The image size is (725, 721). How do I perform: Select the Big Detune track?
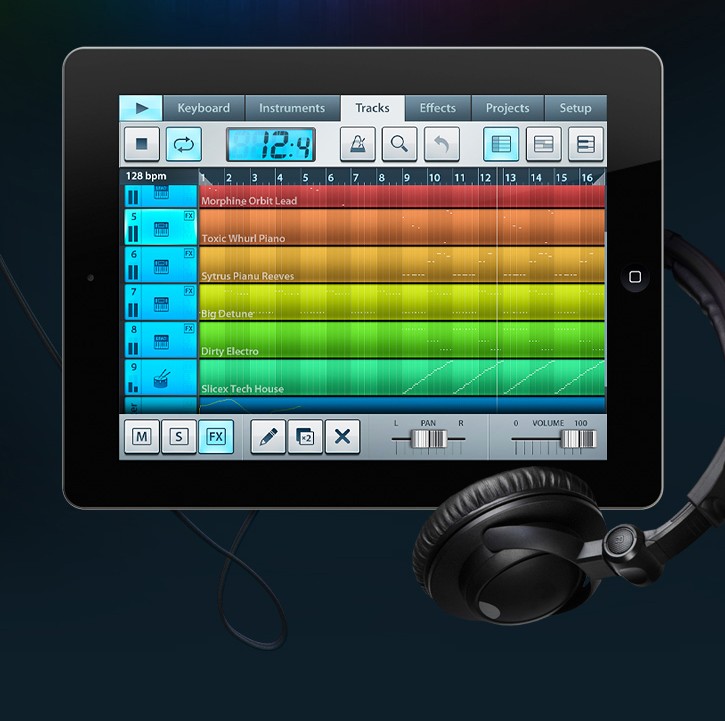[x=402, y=302]
